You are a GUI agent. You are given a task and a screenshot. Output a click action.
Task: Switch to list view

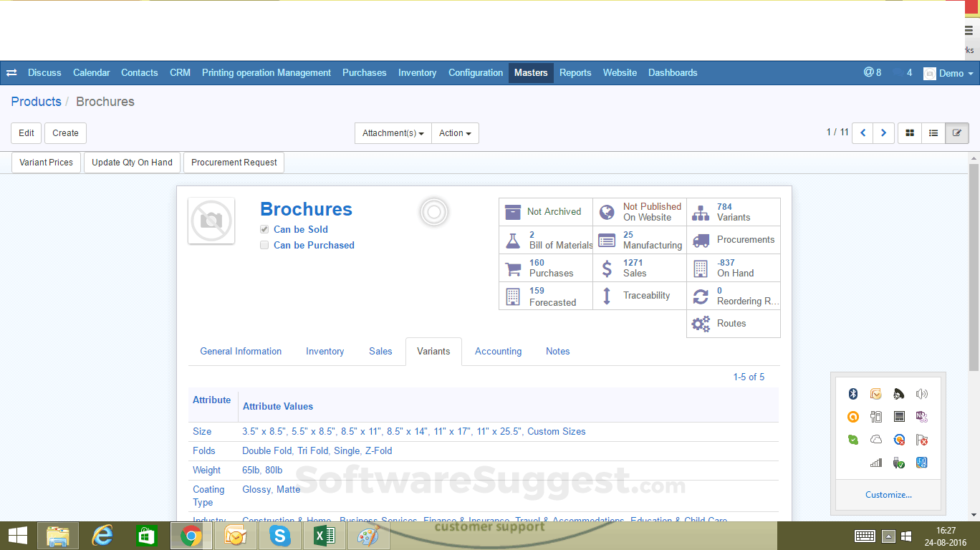[933, 132]
